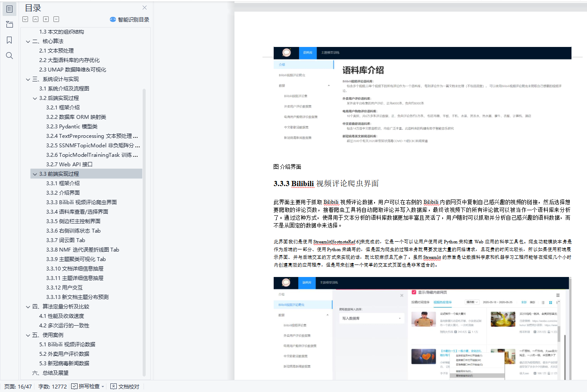
Task: Open the outline (目录) navigation pane icon
Action: pos(9,9)
